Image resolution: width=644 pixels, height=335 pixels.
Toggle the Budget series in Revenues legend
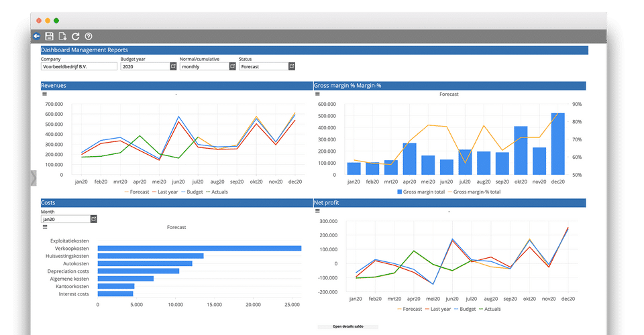click(x=192, y=192)
